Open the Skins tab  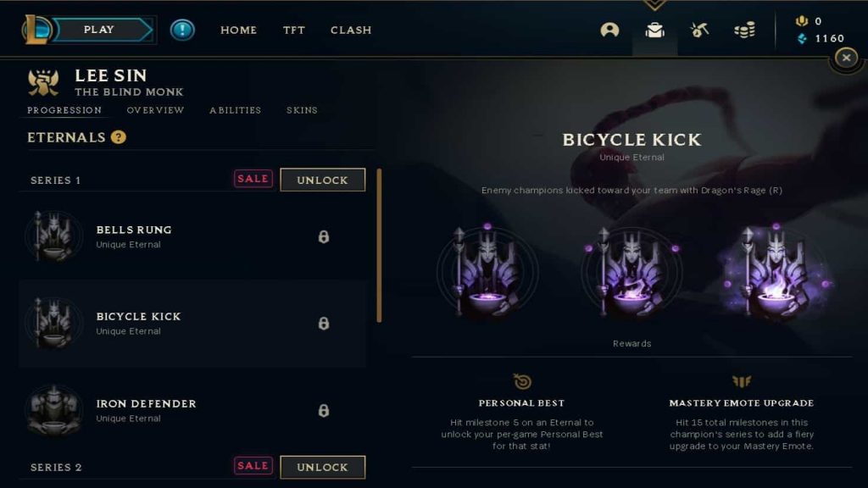(302, 110)
